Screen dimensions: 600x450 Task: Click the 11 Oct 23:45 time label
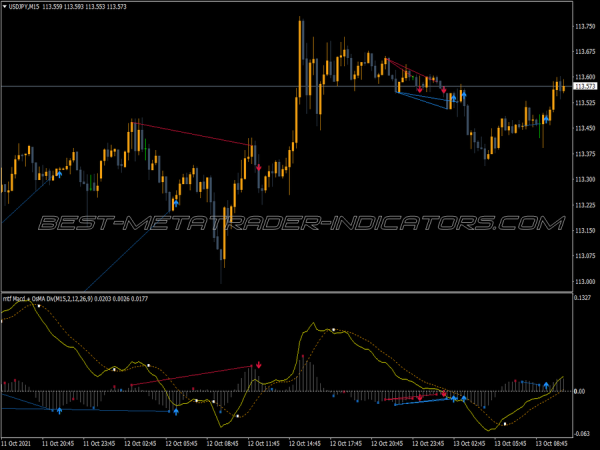tap(99, 443)
